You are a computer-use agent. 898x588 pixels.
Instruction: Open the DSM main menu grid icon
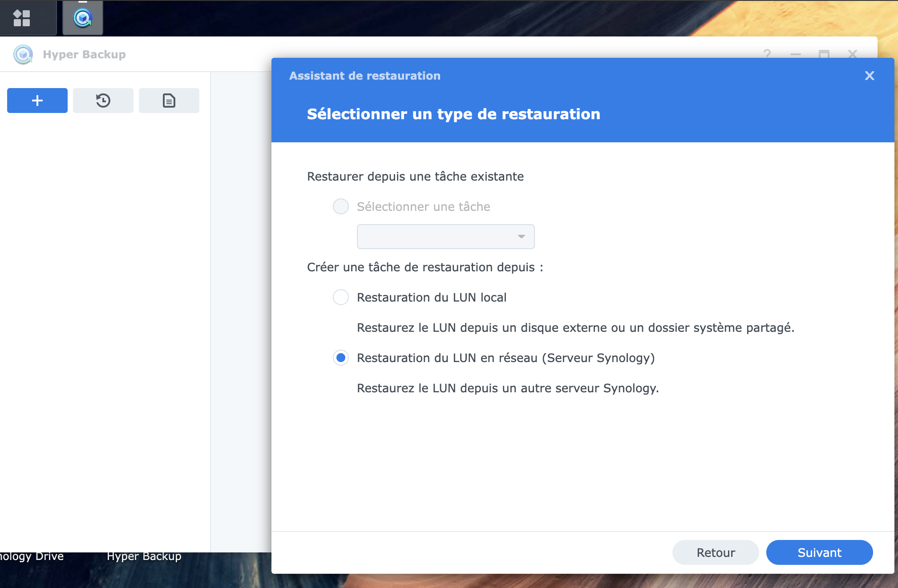(21, 18)
